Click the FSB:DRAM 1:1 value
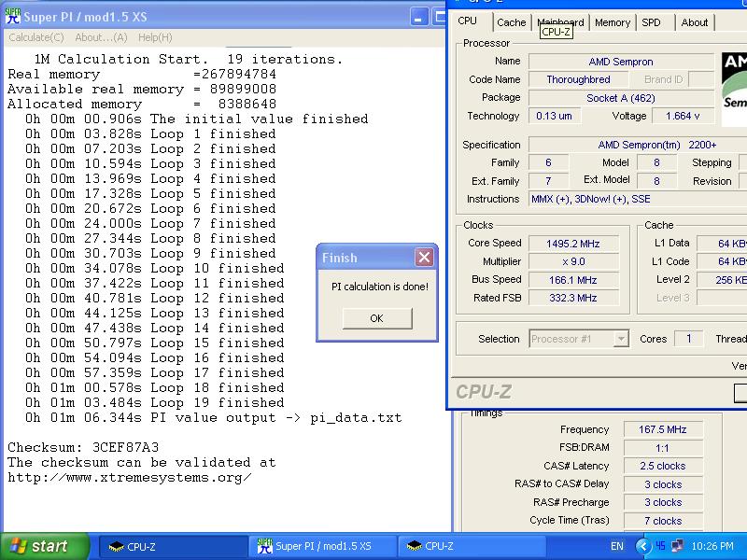 (663, 448)
